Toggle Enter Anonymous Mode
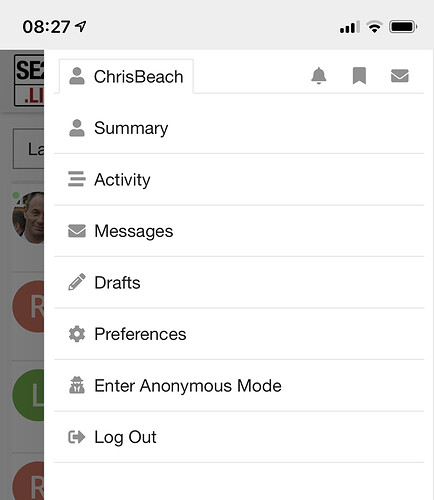This screenshot has width=434, height=500. 239,386
